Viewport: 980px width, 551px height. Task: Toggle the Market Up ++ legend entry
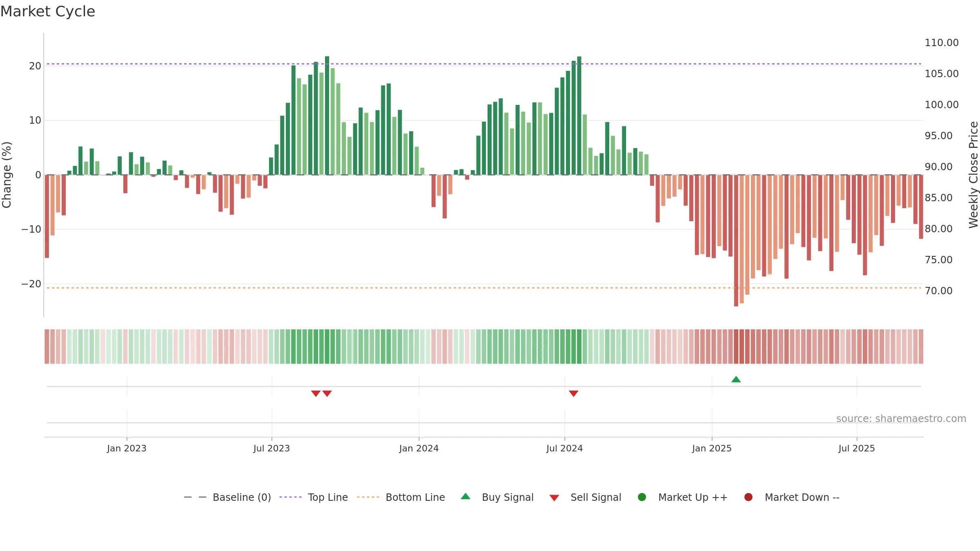point(682,497)
